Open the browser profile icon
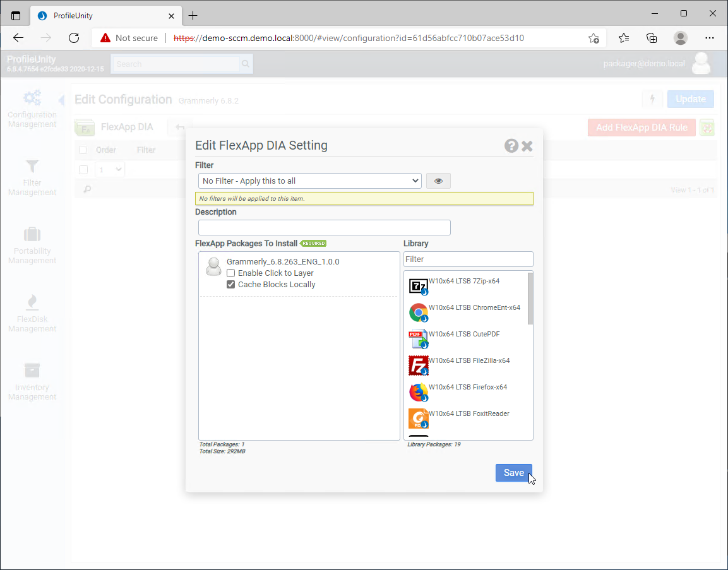 click(x=681, y=38)
